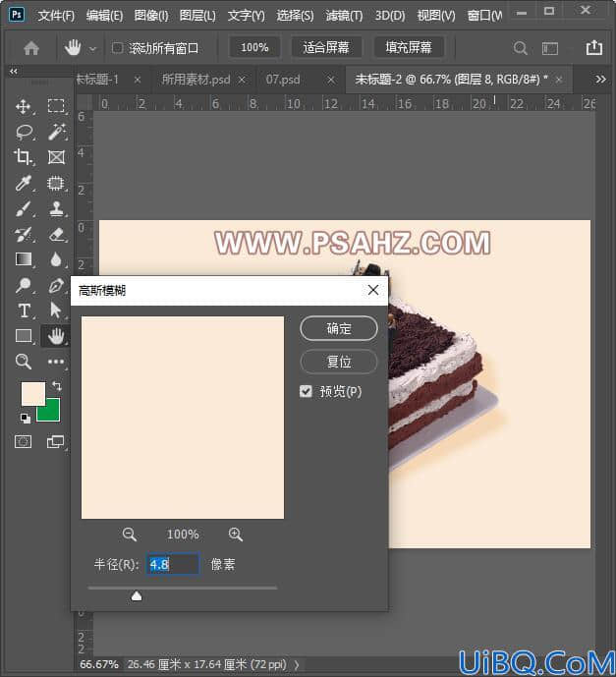
Task: Click the 100% zoom button
Action: click(x=254, y=47)
